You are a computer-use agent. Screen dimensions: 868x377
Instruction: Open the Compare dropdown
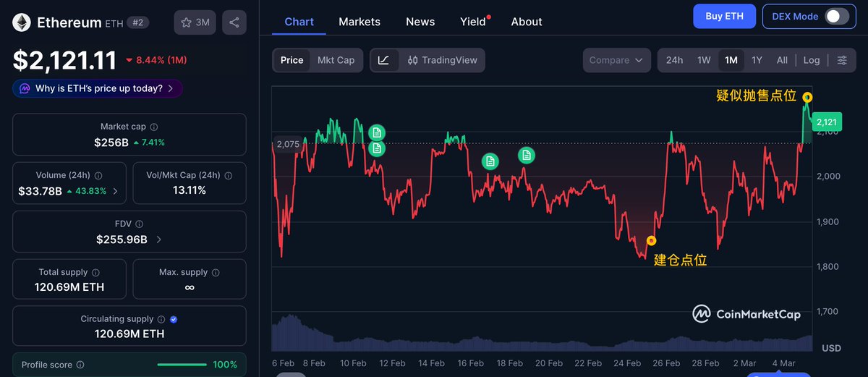tap(616, 60)
